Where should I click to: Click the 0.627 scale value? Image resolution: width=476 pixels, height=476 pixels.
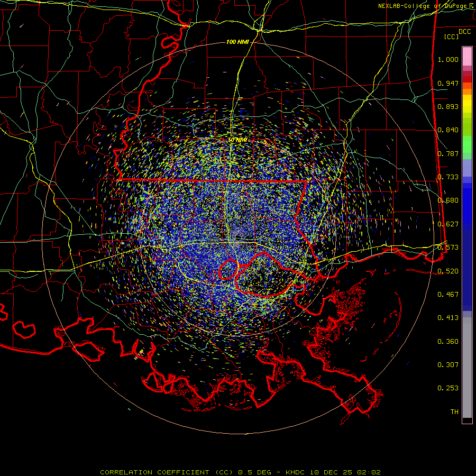pos(448,224)
